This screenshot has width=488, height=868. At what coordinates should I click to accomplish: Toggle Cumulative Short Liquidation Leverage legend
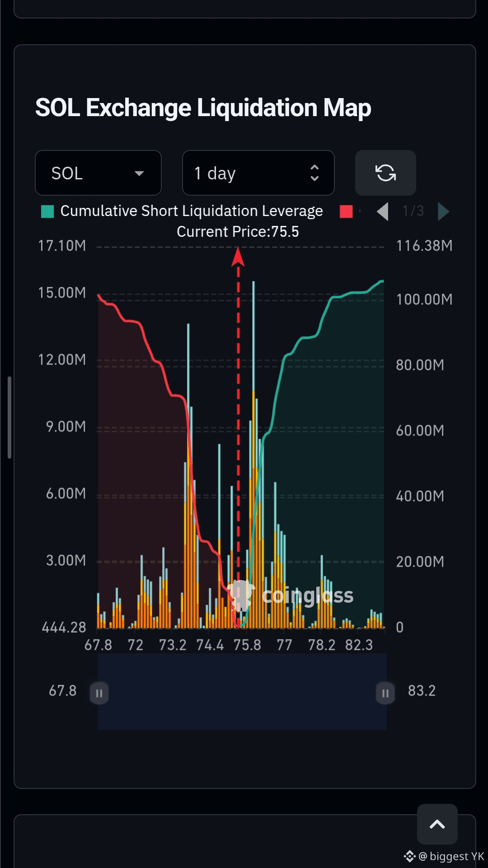tap(182, 211)
